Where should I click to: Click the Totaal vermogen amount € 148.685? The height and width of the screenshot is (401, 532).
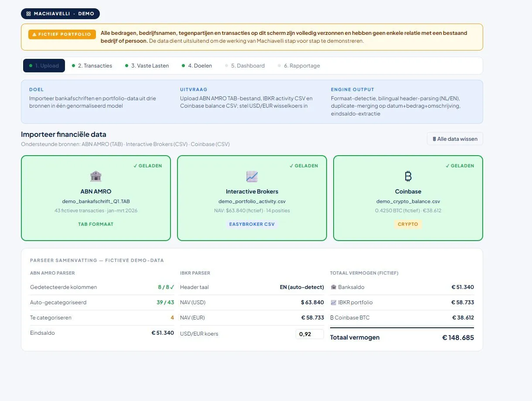point(458,337)
